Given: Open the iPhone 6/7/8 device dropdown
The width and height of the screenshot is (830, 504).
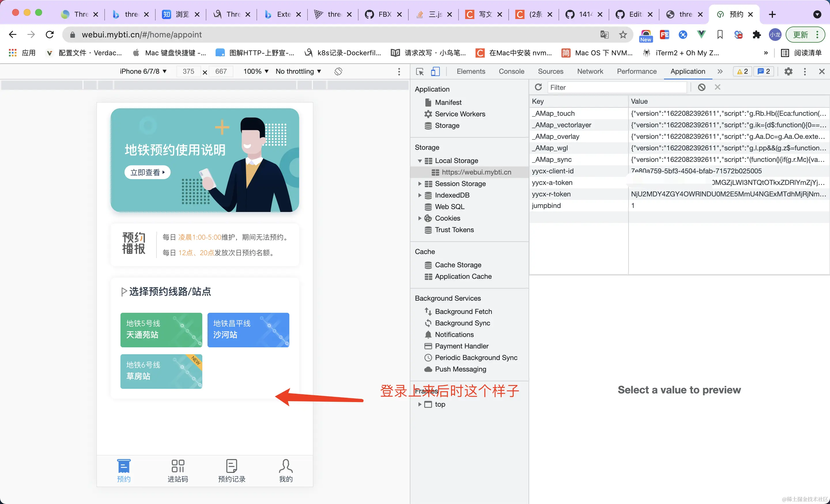Looking at the screenshot, I should [144, 71].
